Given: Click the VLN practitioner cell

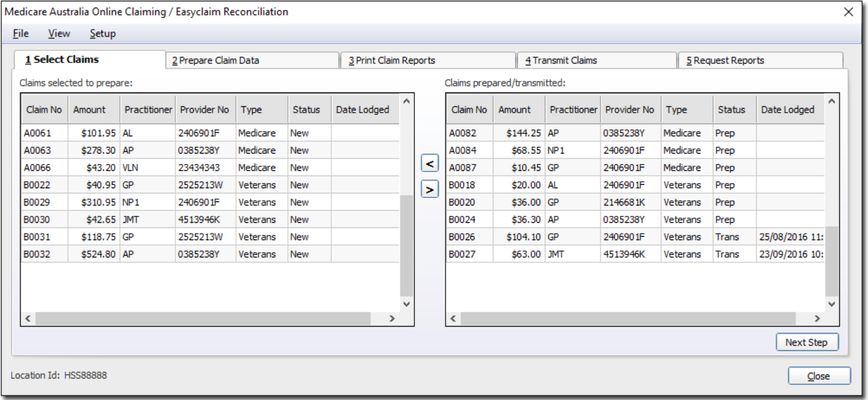Looking at the screenshot, I should tap(148, 167).
